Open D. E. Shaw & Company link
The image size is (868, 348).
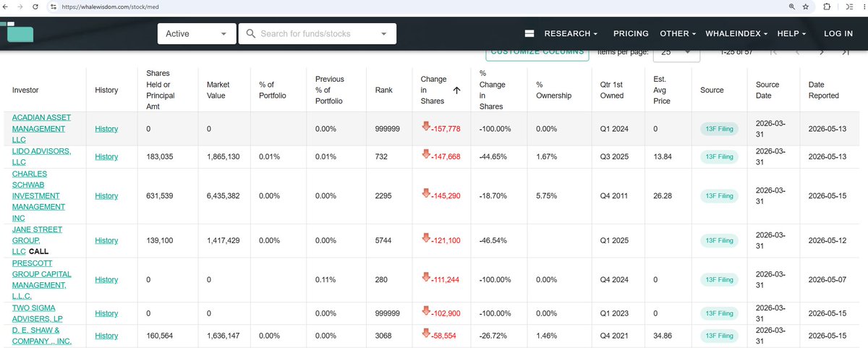pos(41,336)
